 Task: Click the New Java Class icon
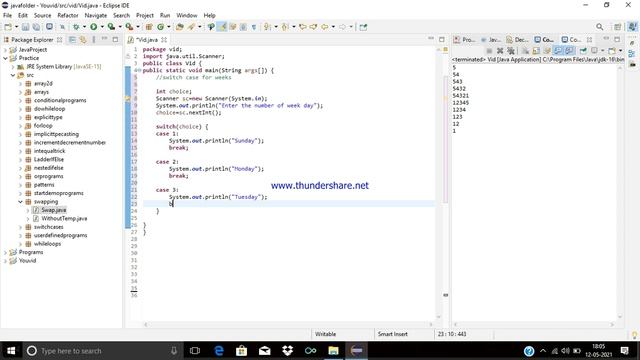point(160,27)
